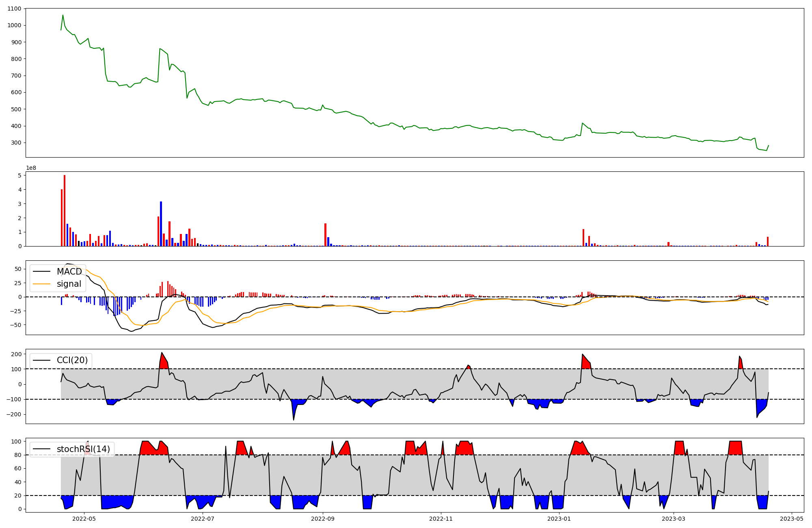This screenshot has width=812, height=528.
Task: Click the 2022-07 date axis label
Action: coord(202,518)
